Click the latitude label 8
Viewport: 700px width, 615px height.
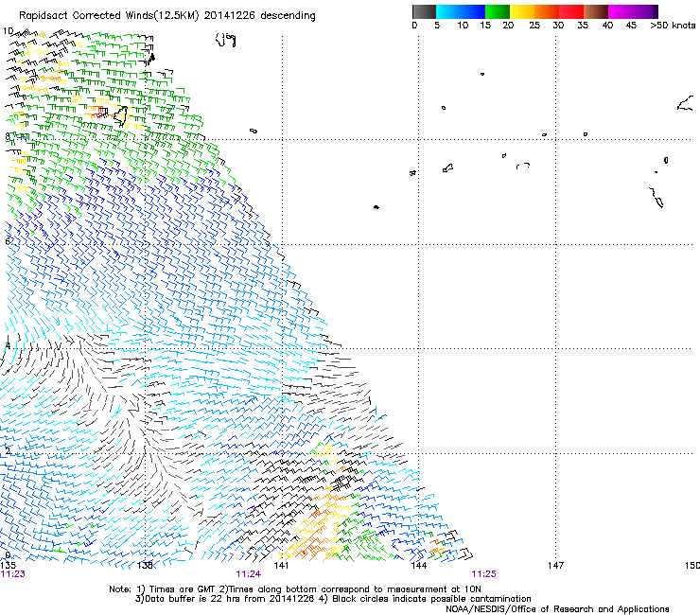(x=8, y=136)
